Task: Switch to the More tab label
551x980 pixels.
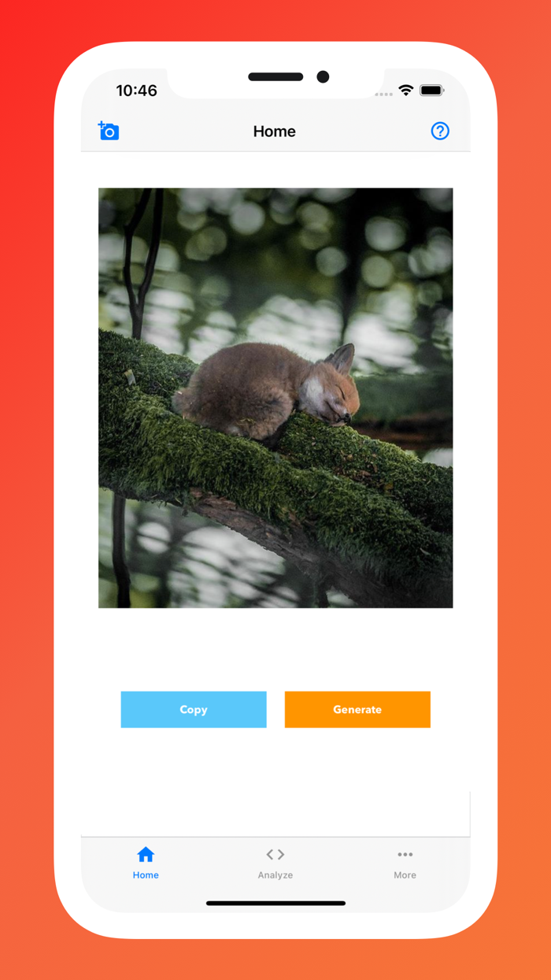Action: click(x=405, y=875)
